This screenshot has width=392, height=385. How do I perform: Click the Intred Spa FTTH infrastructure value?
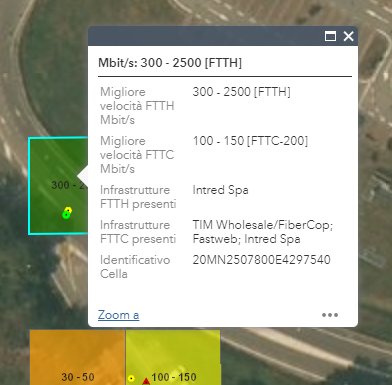220,190
